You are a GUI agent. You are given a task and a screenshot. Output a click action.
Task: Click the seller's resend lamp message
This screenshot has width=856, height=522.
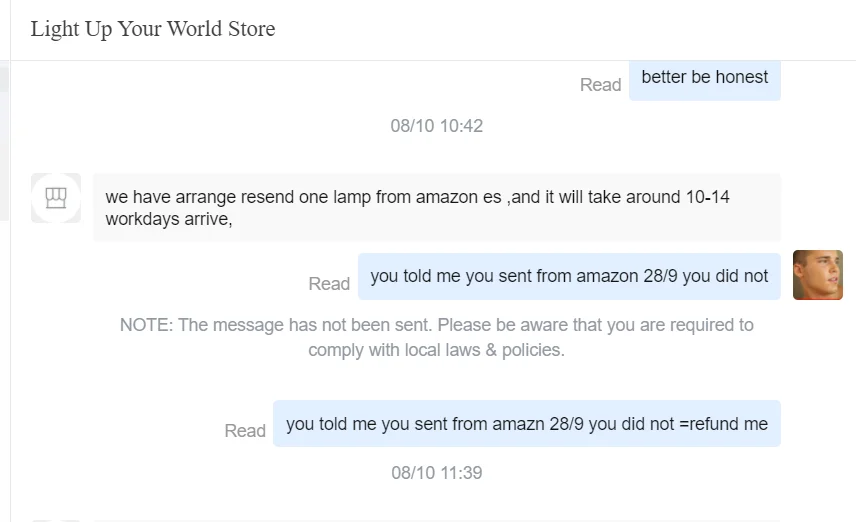pyautogui.click(x=437, y=208)
